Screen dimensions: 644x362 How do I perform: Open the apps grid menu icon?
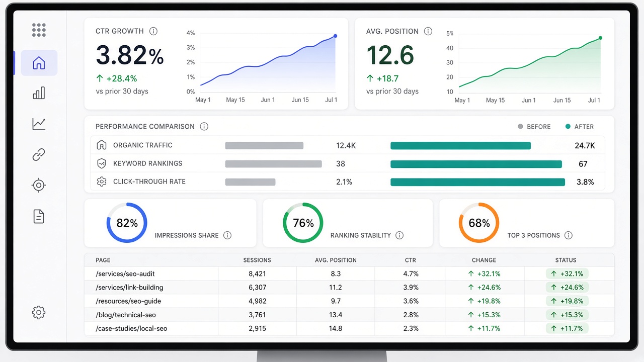[x=39, y=30]
